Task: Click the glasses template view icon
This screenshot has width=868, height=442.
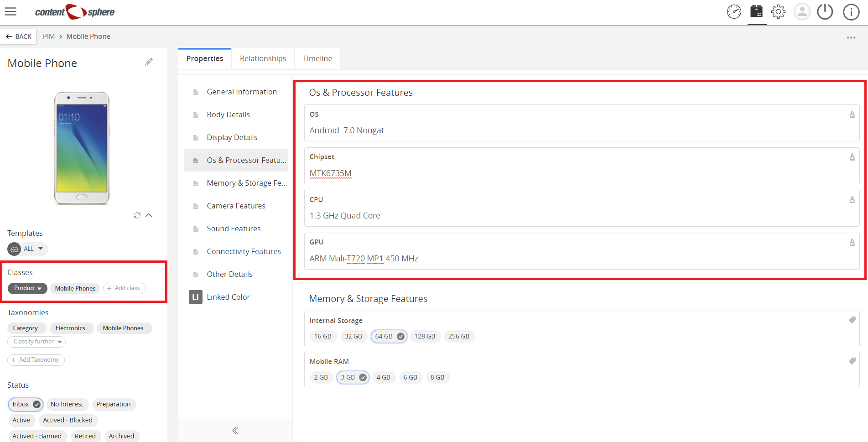Action: click(14, 249)
